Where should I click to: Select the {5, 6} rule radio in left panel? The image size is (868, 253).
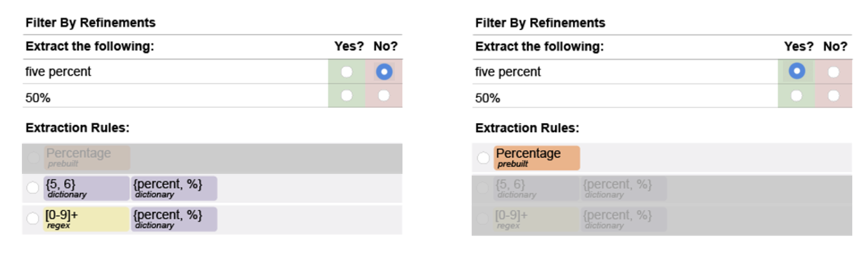(33, 188)
